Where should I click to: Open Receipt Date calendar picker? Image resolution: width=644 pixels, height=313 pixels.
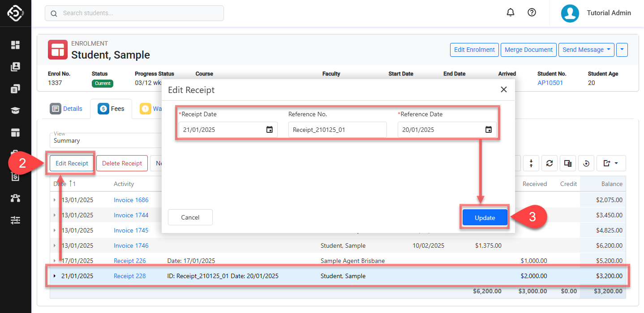[x=269, y=130]
